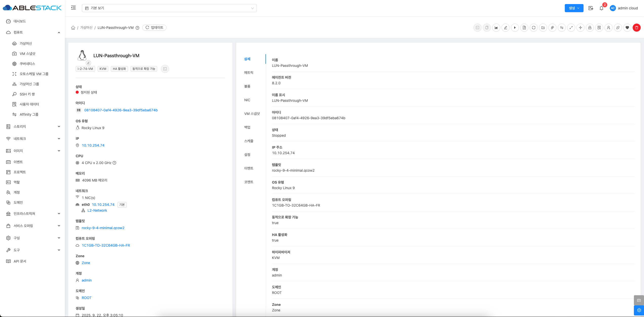Click the VM metrics chart toolbar icon

[496, 28]
